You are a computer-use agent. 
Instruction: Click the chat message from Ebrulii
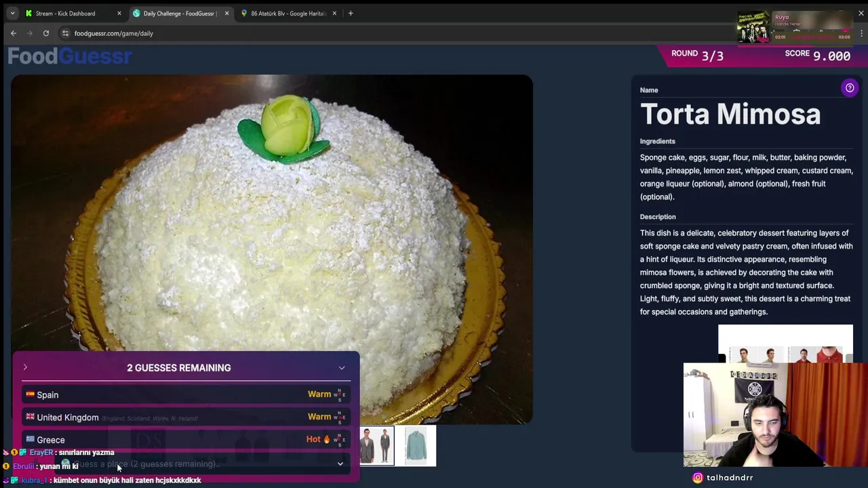coord(41,466)
